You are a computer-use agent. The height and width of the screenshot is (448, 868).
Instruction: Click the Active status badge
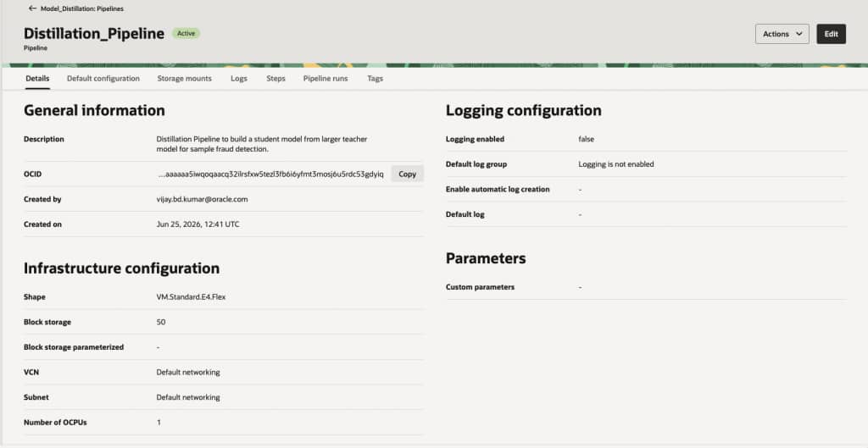(x=186, y=33)
